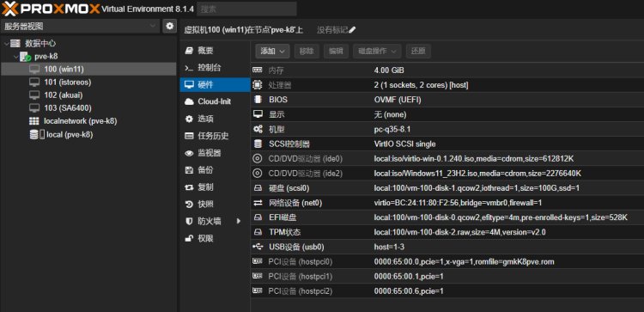Click the hostpci1 PCI card icon
This screenshot has height=312, width=644.
258,276
